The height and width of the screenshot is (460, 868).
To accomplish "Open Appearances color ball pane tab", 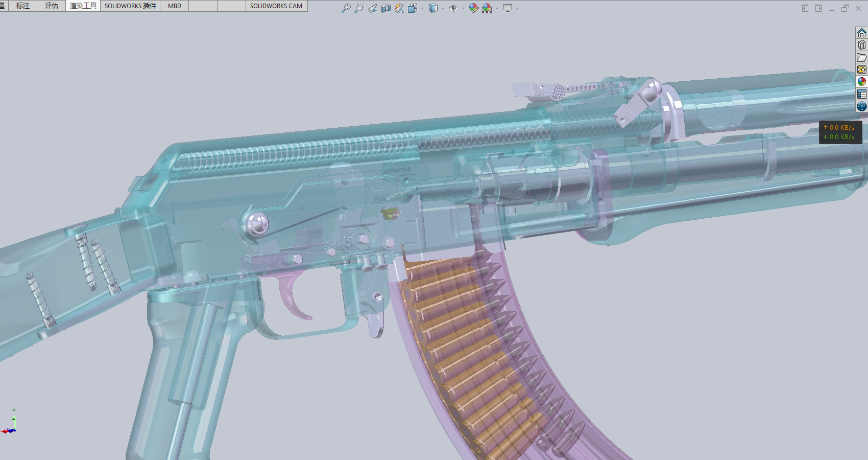I will pos(862,82).
